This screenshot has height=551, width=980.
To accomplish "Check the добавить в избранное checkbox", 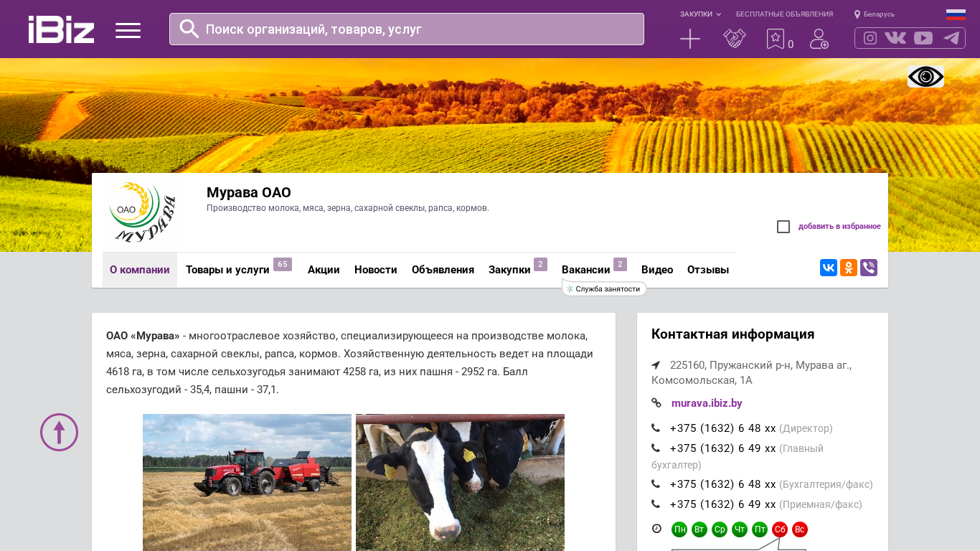I will click(783, 227).
